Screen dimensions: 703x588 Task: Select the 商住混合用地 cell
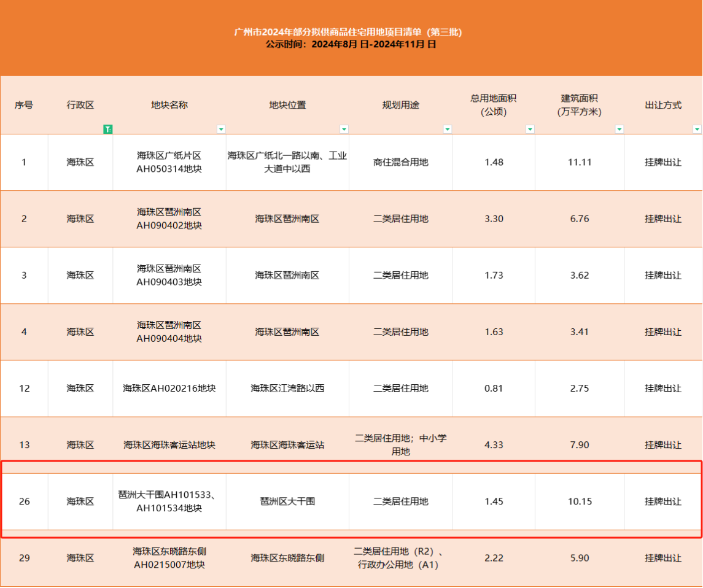tap(401, 162)
